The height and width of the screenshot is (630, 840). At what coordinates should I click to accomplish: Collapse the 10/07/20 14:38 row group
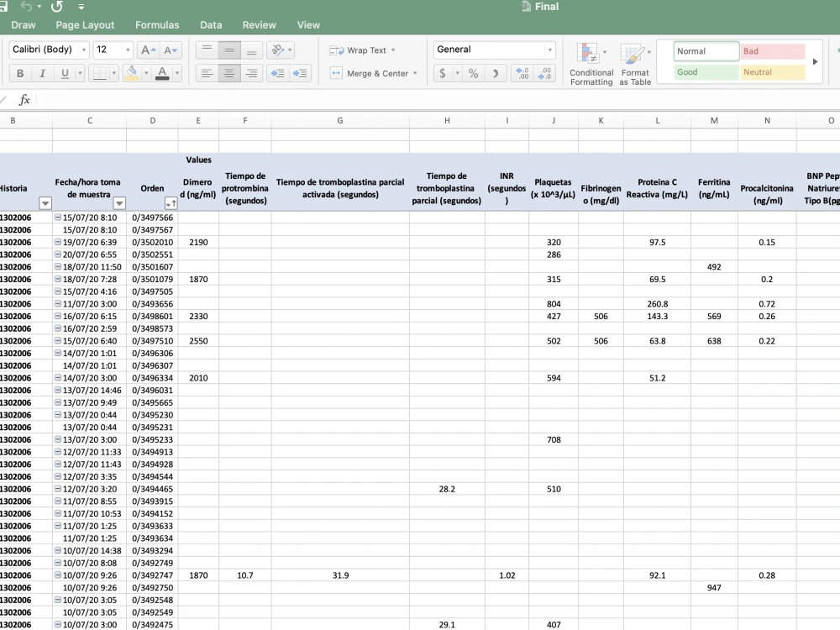(57, 550)
